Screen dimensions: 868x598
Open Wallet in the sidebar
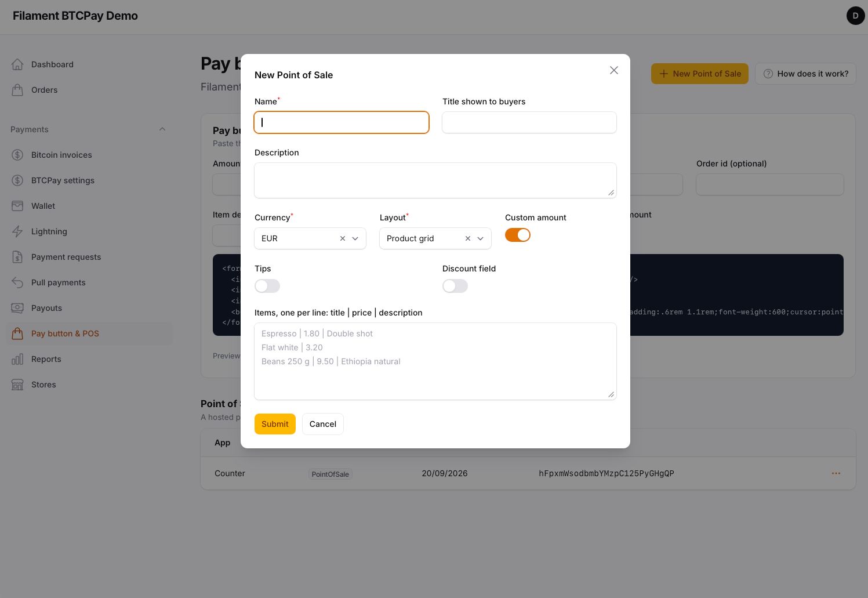pos(89,206)
